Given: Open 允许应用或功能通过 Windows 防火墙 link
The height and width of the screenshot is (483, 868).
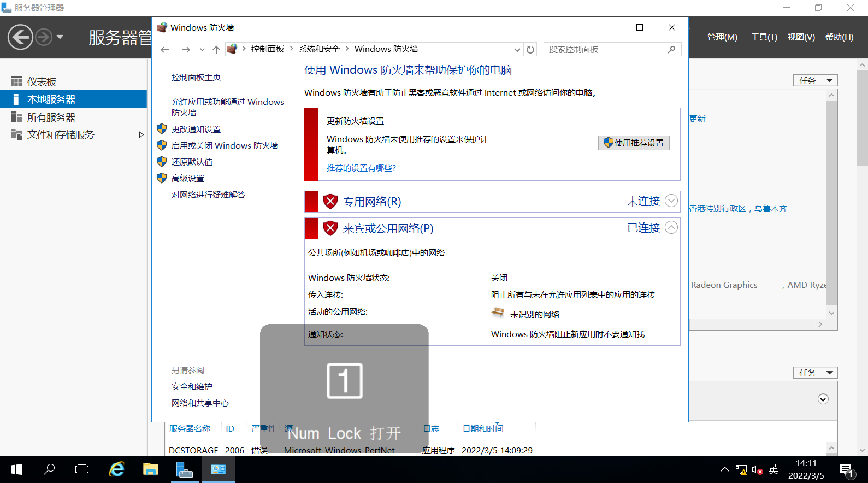Looking at the screenshot, I should tap(228, 107).
